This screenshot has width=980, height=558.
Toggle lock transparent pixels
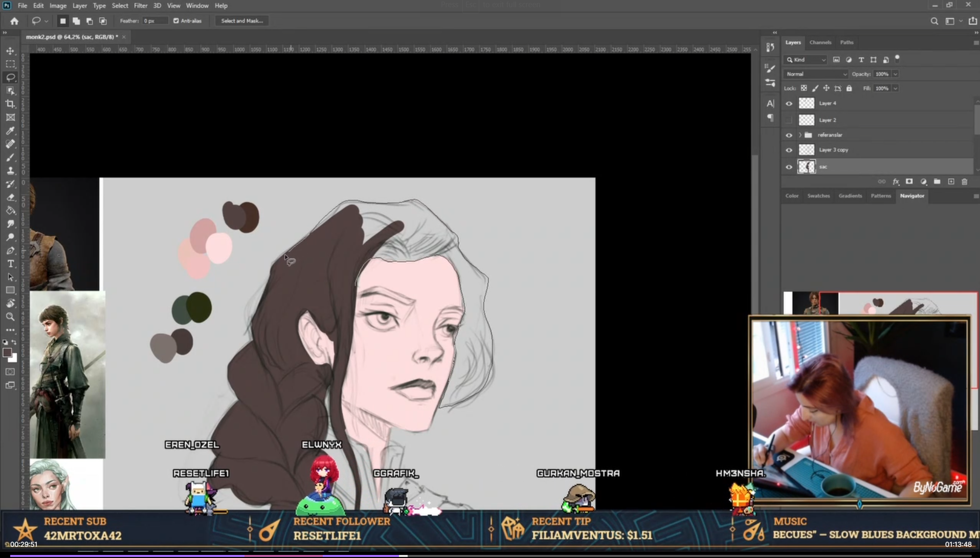click(x=804, y=88)
